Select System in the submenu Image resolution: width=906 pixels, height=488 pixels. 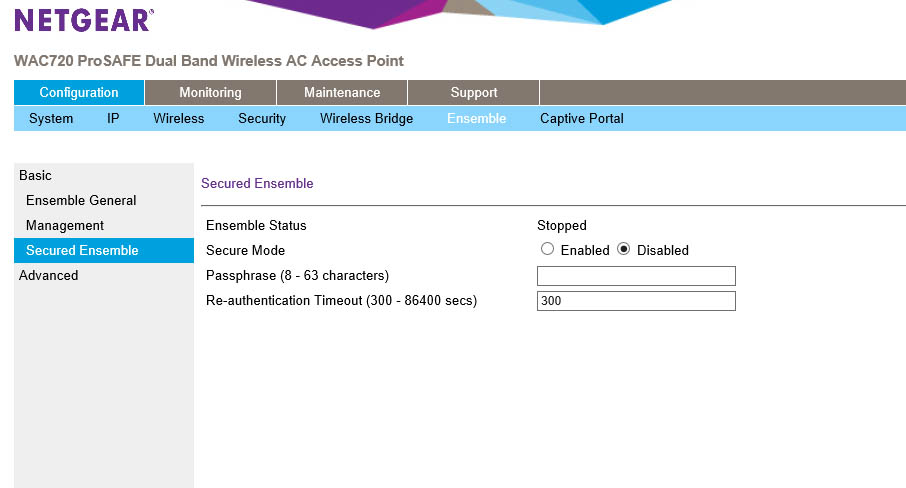51,118
